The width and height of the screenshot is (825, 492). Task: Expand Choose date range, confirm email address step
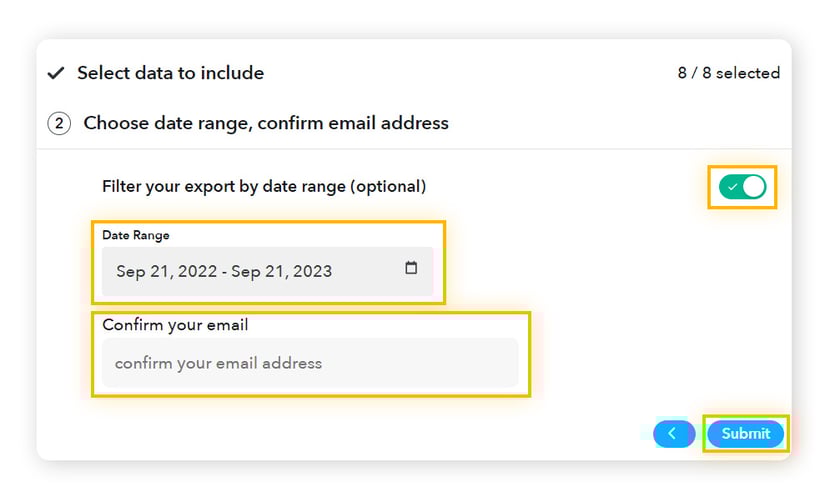click(x=266, y=124)
